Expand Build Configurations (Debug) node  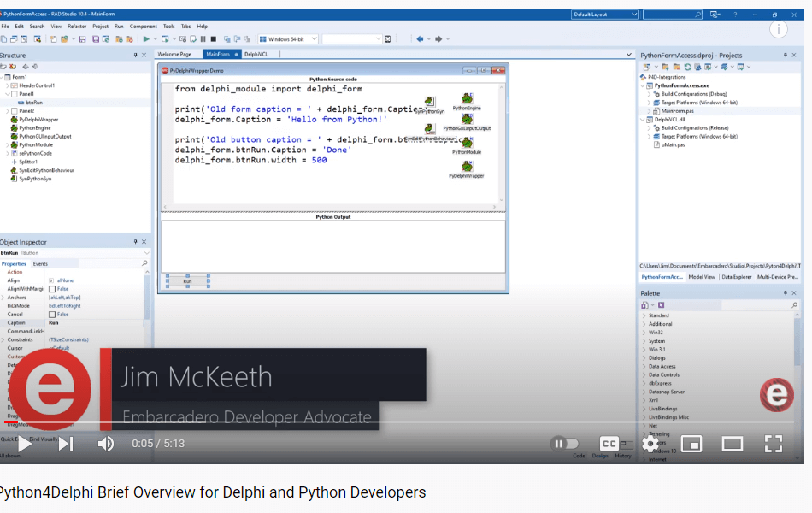pos(649,94)
